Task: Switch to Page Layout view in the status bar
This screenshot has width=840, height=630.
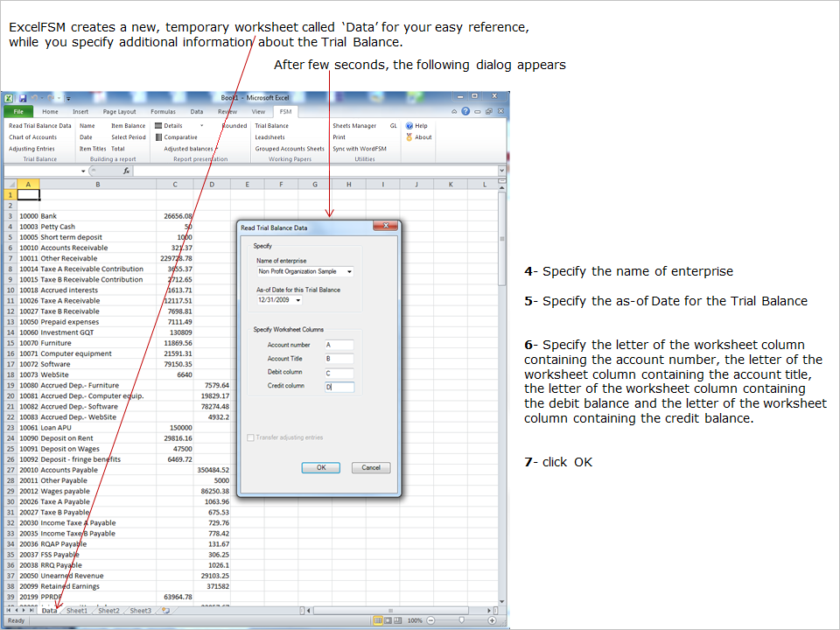Action: point(389,620)
